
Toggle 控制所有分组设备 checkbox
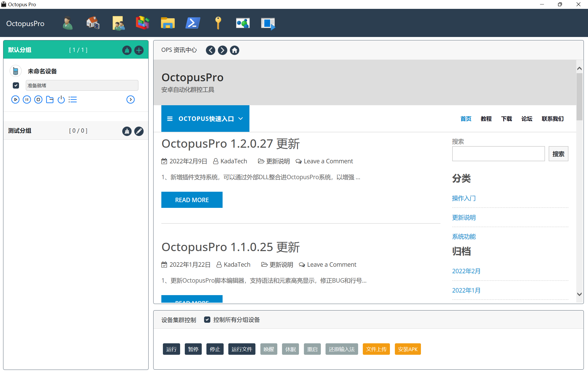[x=207, y=320]
